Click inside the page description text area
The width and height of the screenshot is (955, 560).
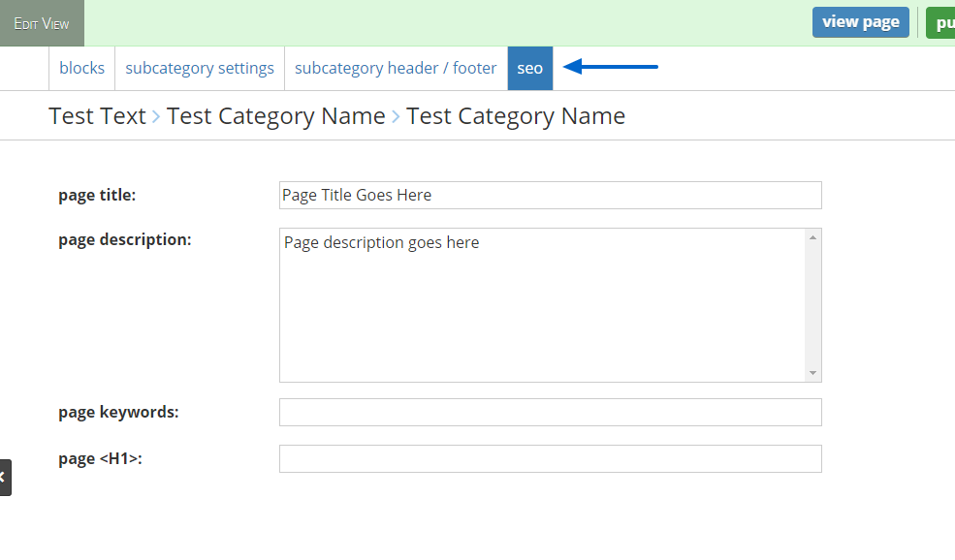tap(541, 305)
